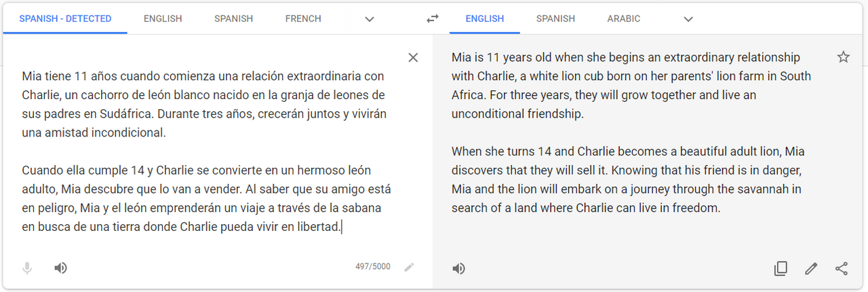868x292 pixels.
Task: Listen to the Spanish source text
Action: (61, 268)
